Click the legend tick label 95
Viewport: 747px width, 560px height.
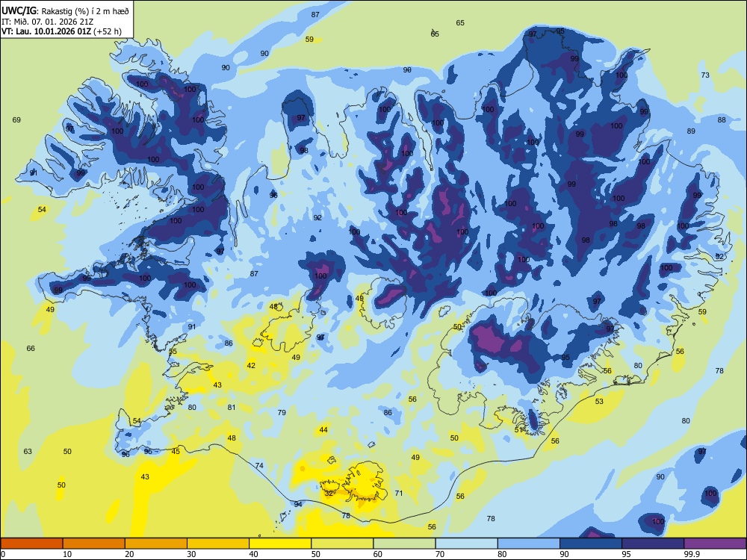[x=626, y=554]
